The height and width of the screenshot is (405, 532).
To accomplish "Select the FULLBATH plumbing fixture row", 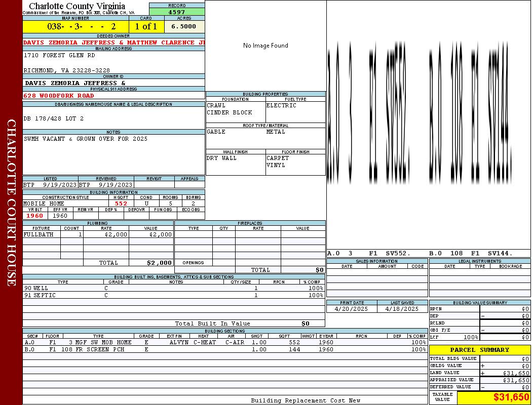I will click(98, 234).
